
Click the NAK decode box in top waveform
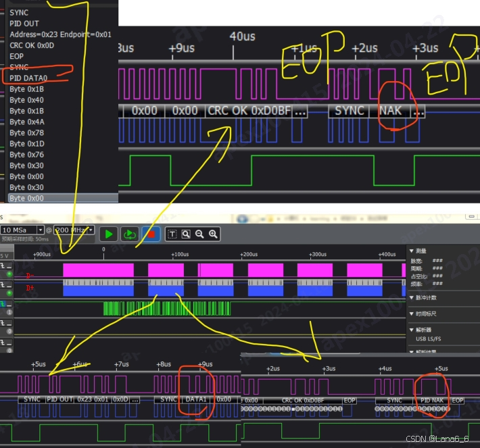[x=390, y=111]
